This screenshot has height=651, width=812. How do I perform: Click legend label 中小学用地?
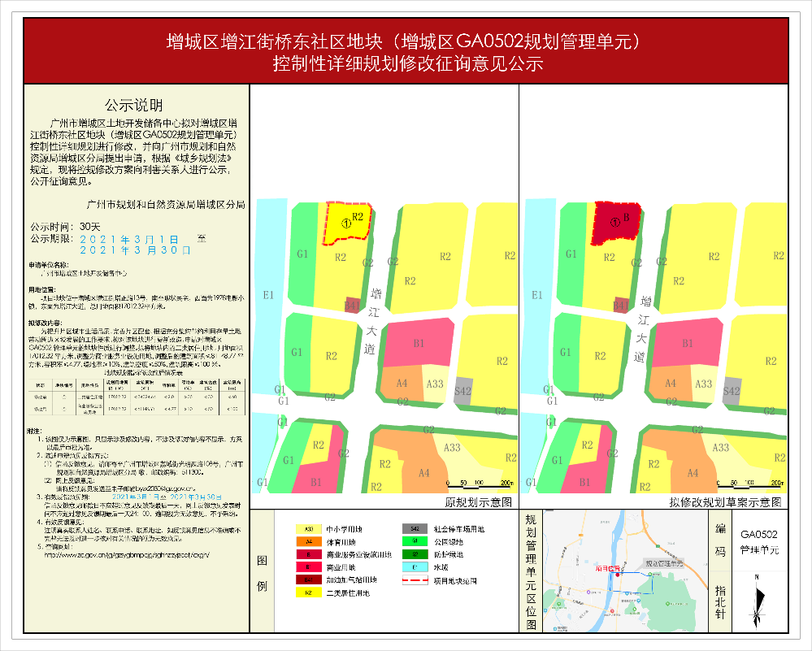[345, 529]
